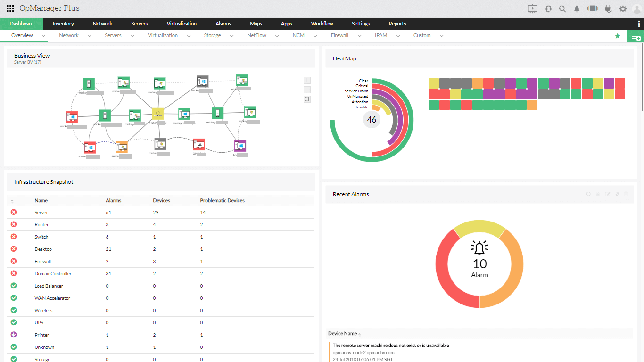The width and height of the screenshot is (644, 362).
Task: Fit the Business View map to screen
Action: [x=307, y=99]
